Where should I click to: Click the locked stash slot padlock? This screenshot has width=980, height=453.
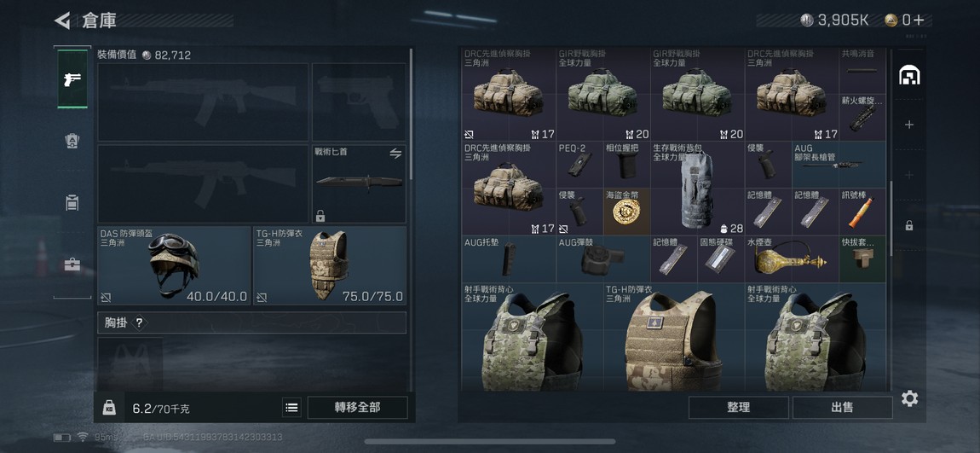coord(909,225)
